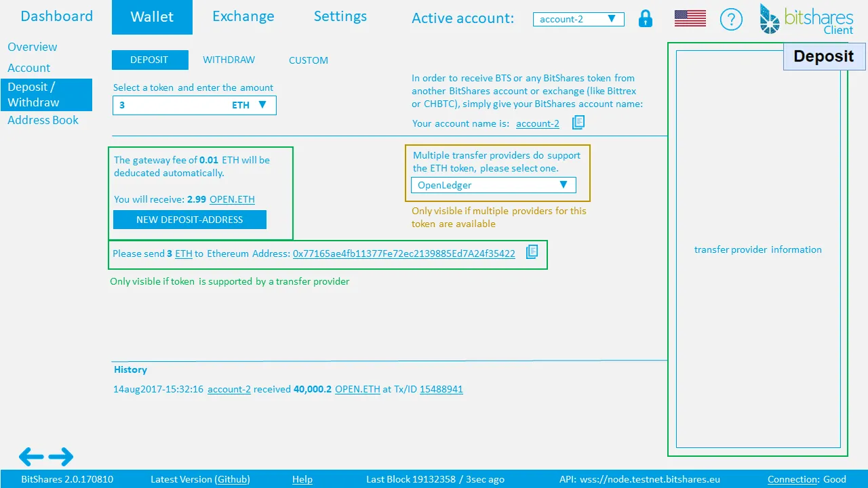Click the question mark help icon
868x488 pixels.
tap(731, 19)
